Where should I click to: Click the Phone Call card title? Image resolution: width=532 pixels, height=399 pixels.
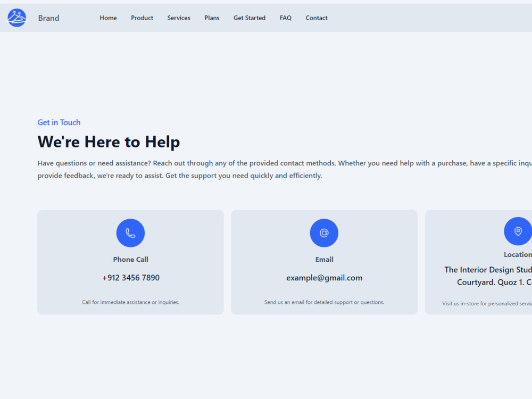pos(131,259)
